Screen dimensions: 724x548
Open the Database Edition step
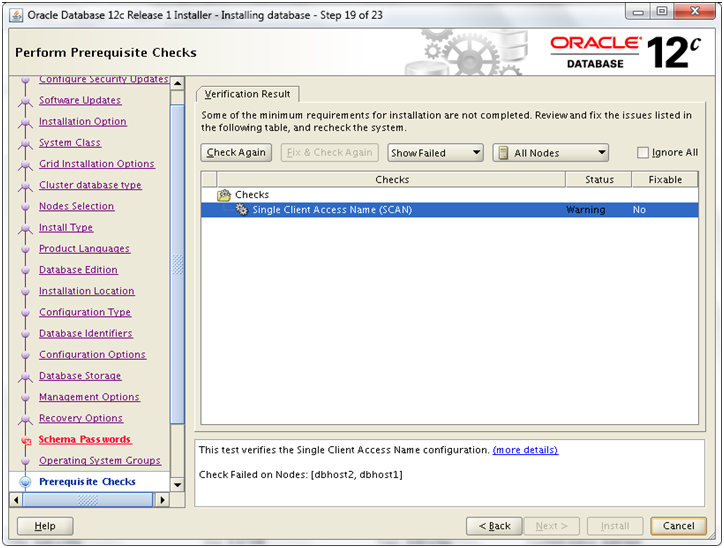coord(78,270)
